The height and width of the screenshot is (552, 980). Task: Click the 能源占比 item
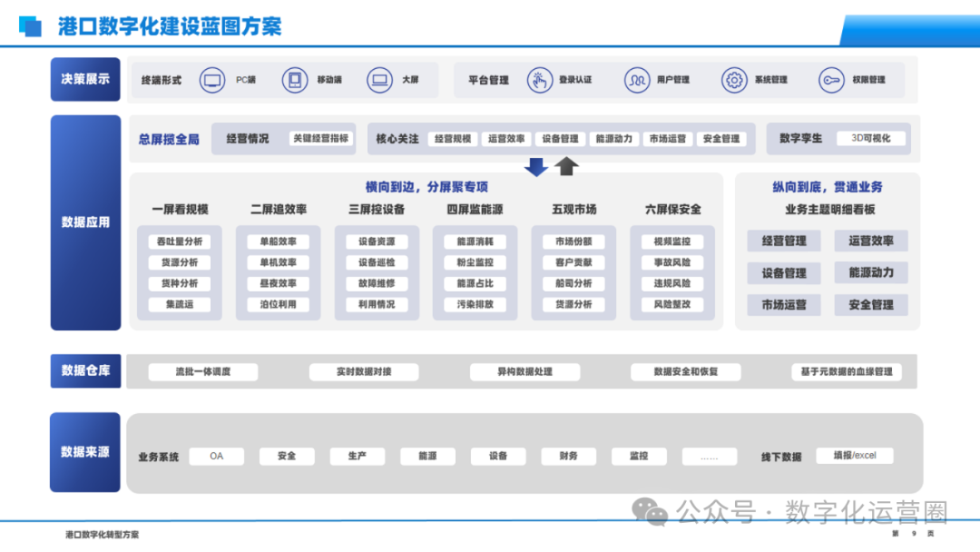475,283
